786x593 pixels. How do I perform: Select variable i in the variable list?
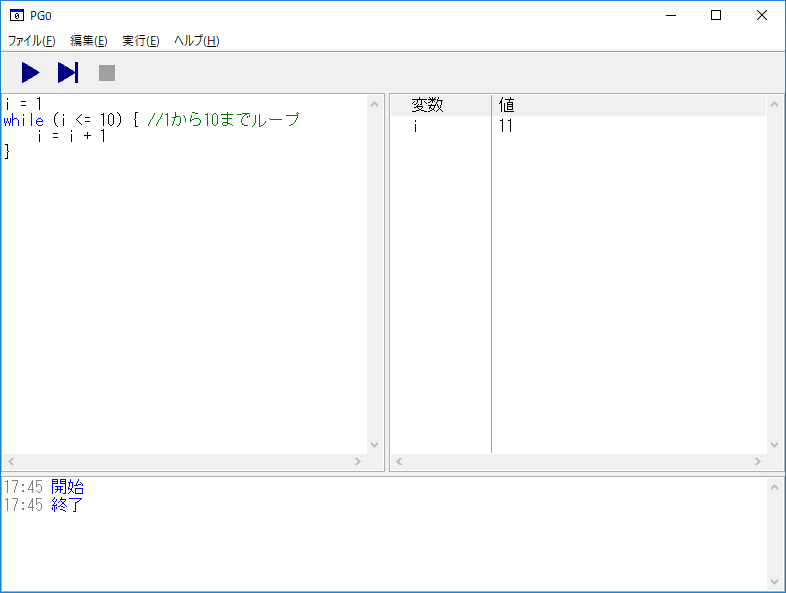pos(415,126)
